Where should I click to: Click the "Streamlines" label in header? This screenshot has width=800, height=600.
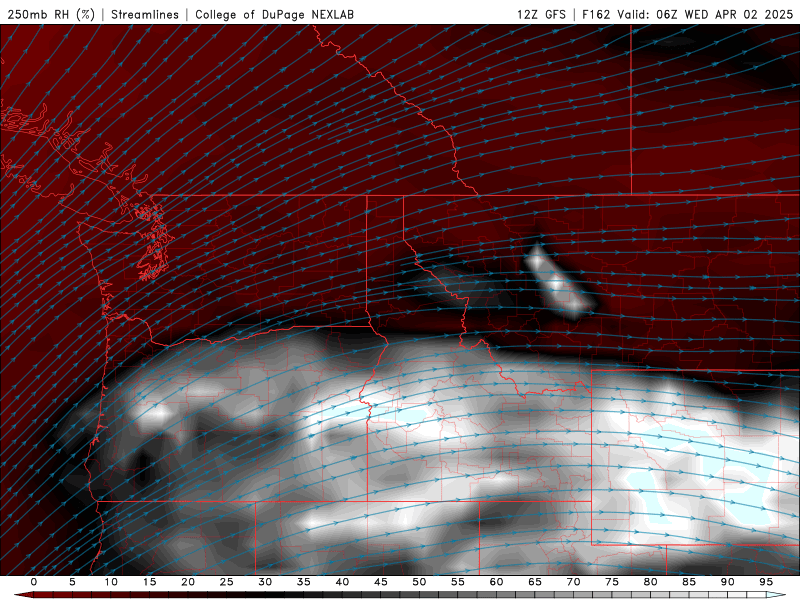tap(145, 14)
